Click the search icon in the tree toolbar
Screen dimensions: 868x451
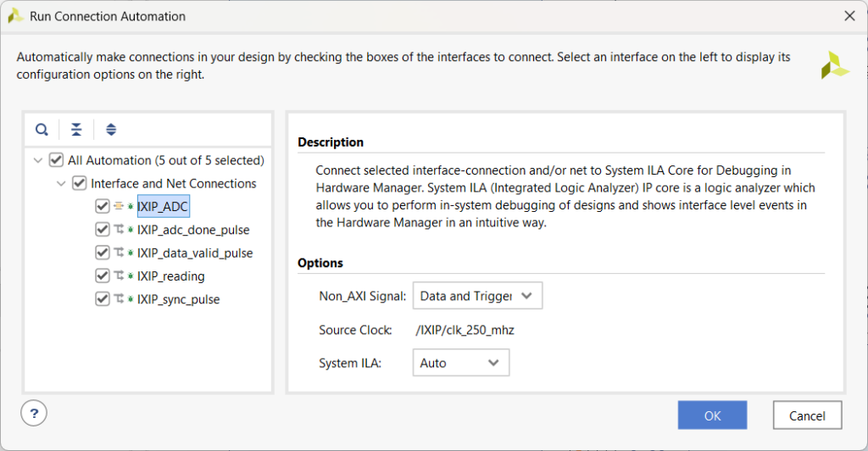42,130
